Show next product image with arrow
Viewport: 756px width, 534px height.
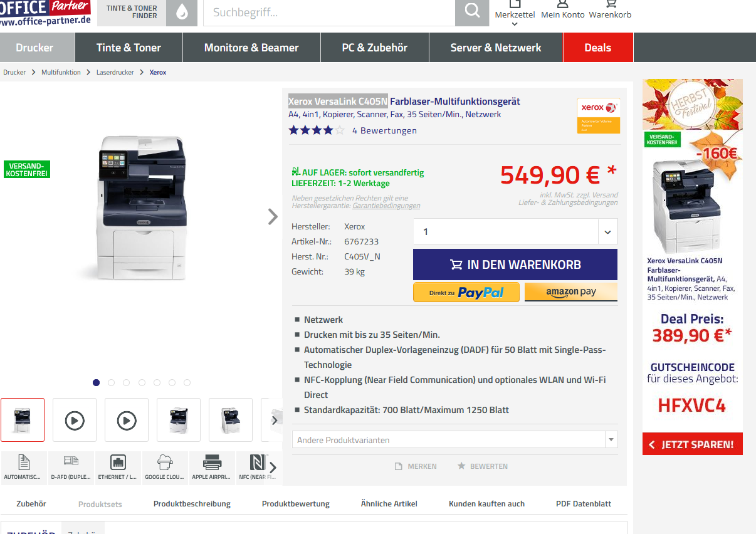[273, 217]
